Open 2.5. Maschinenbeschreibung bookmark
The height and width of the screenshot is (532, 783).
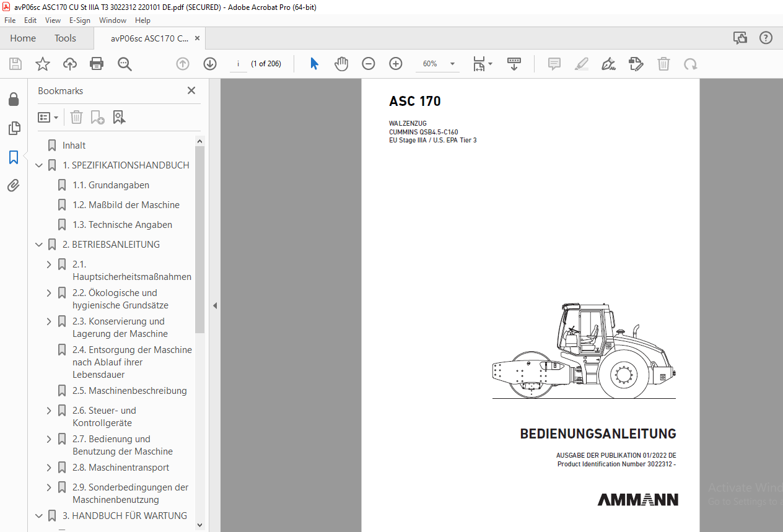pos(129,391)
